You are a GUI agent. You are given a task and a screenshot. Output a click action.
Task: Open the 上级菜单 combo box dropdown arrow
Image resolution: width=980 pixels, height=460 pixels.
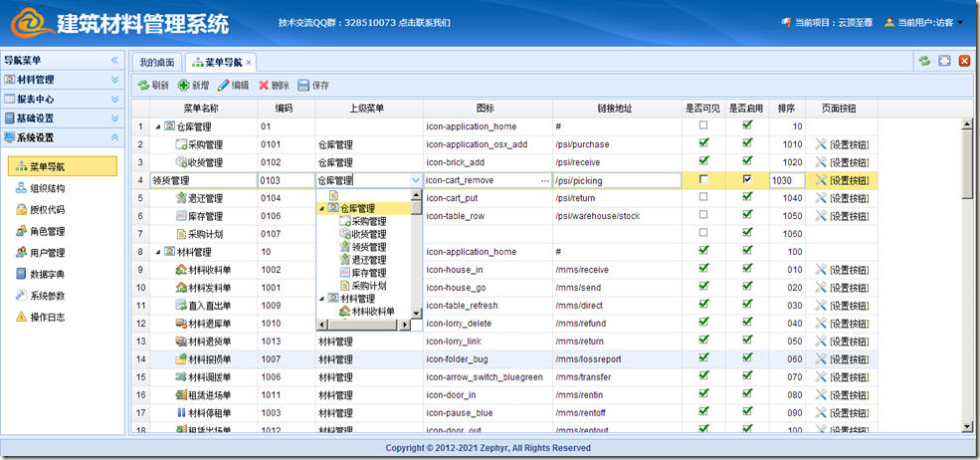(x=415, y=181)
